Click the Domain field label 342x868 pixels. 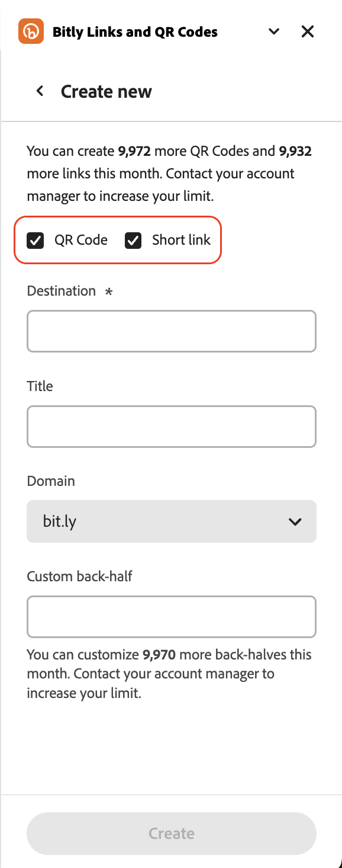click(51, 481)
